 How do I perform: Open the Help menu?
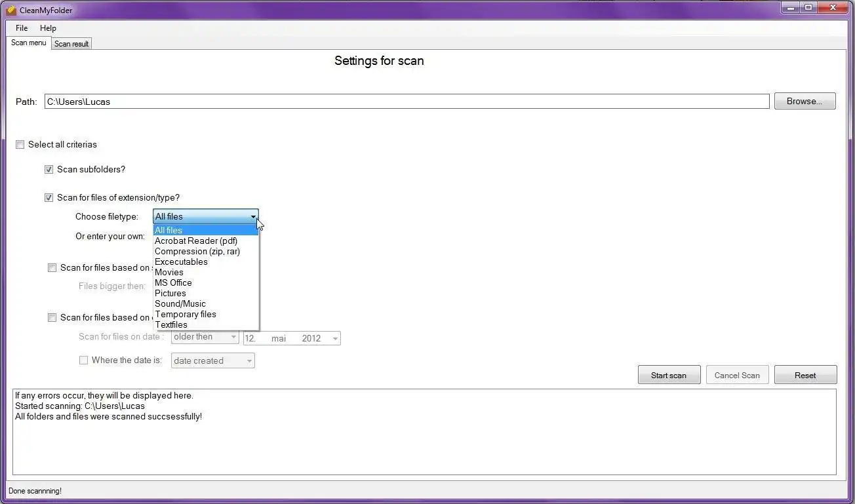[x=48, y=28]
